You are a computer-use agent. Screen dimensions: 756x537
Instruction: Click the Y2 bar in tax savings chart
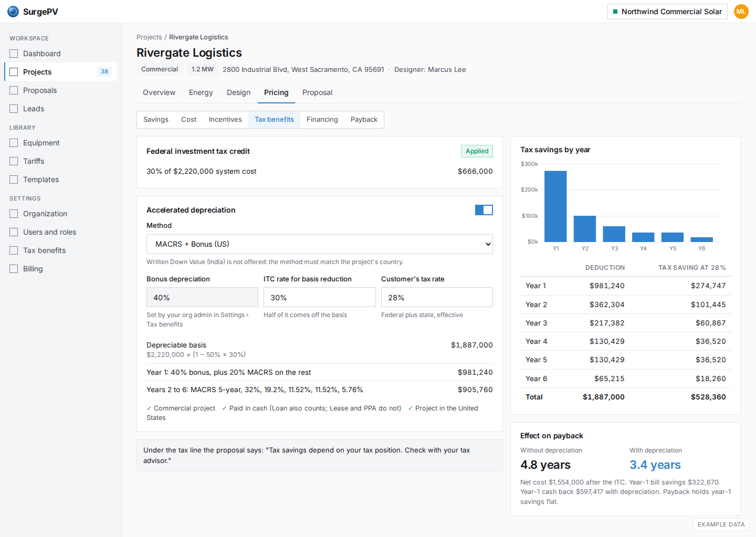point(585,229)
